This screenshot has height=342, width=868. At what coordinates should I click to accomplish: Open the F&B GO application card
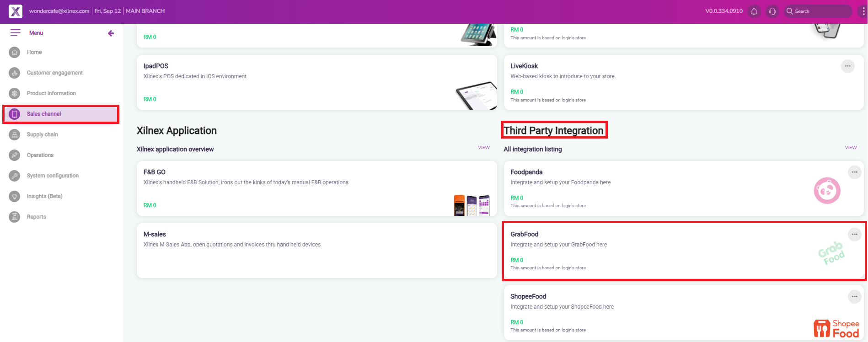pos(316,188)
